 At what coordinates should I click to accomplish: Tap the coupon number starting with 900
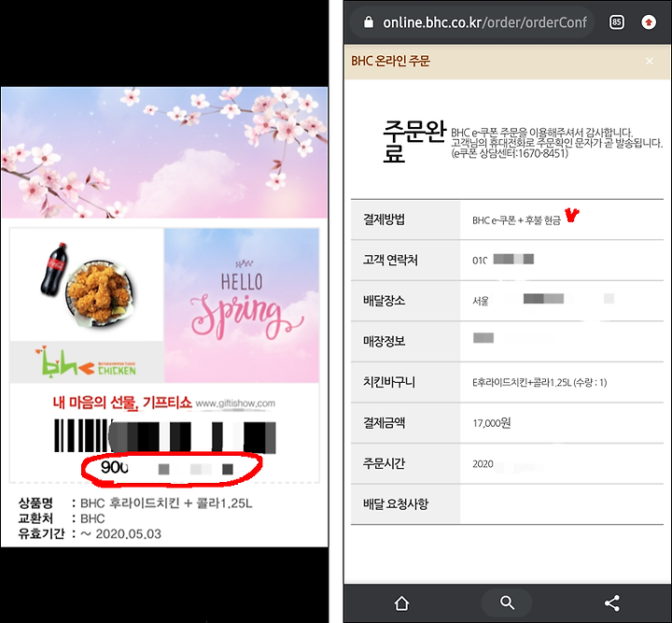[167, 468]
